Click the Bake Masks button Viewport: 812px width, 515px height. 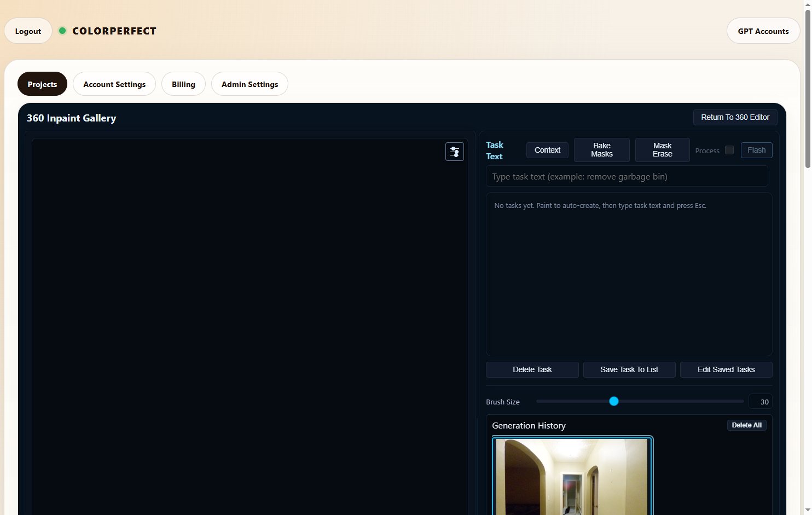click(602, 150)
